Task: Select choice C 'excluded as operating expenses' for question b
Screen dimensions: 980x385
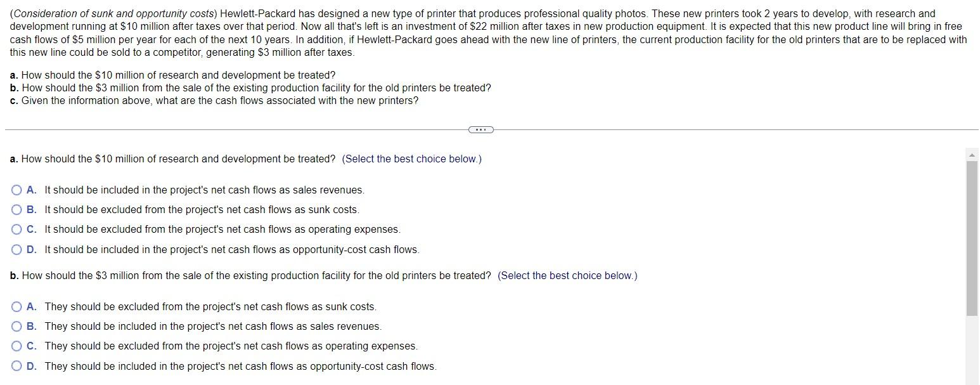Action: click(16, 346)
